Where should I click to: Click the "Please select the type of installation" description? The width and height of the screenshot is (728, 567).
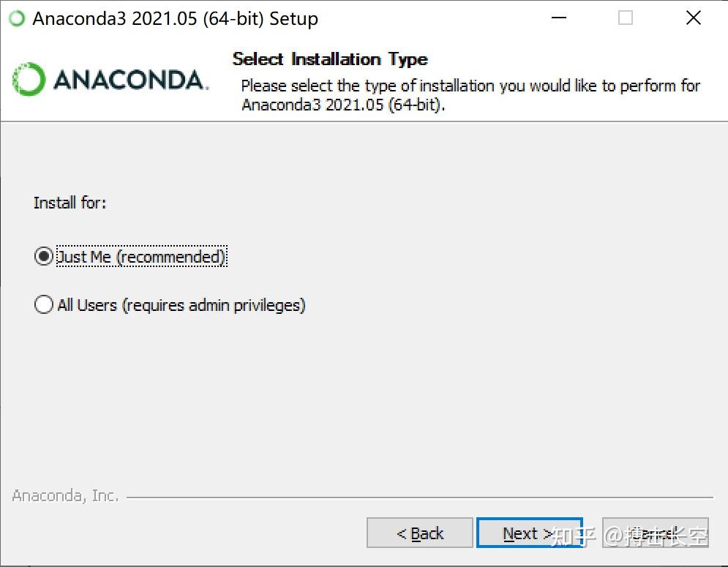pyautogui.click(x=470, y=95)
